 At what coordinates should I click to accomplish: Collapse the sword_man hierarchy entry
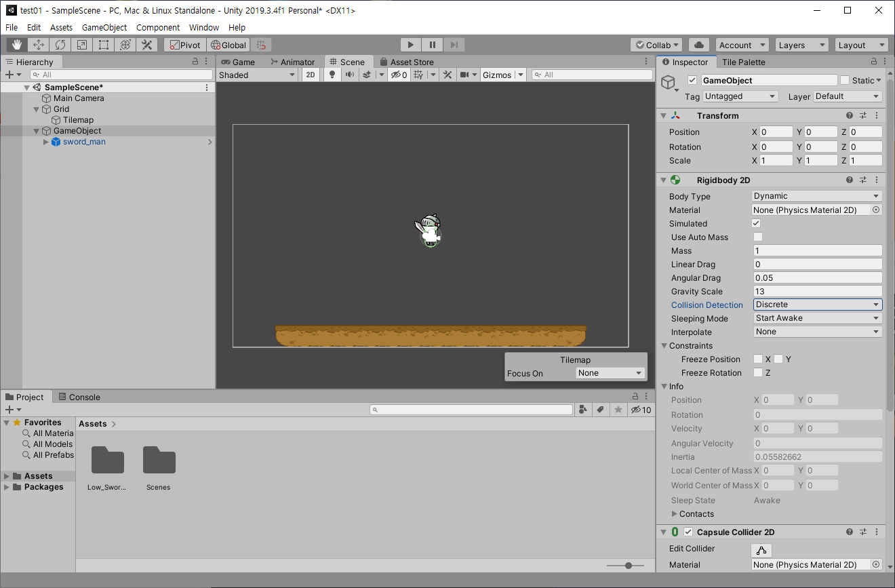point(46,142)
